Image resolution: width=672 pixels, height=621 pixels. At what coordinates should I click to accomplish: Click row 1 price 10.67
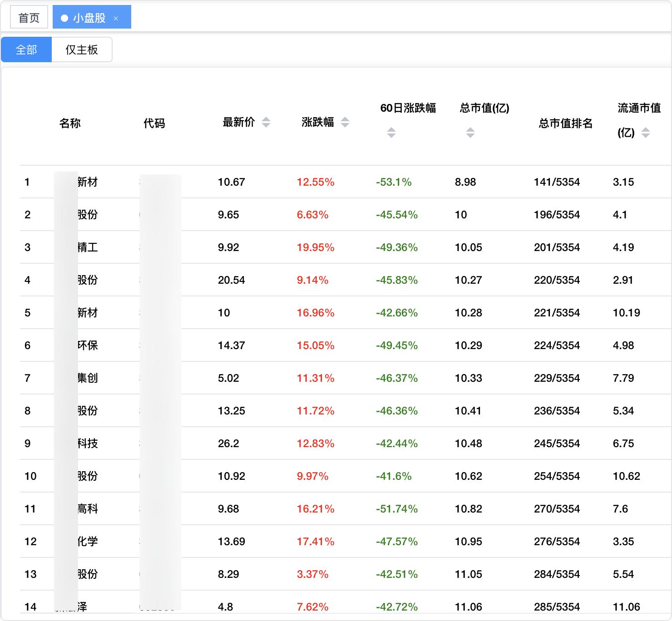232,182
